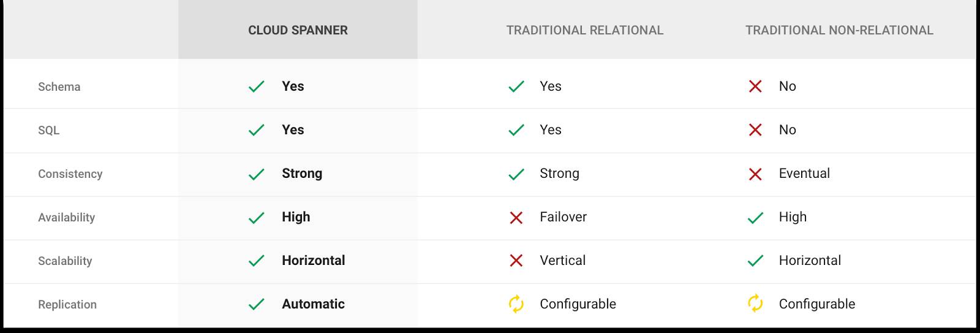Click the green checkmark beside Cloud Spanner Schema Yes
The image size is (980, 333).
(256, 86)
